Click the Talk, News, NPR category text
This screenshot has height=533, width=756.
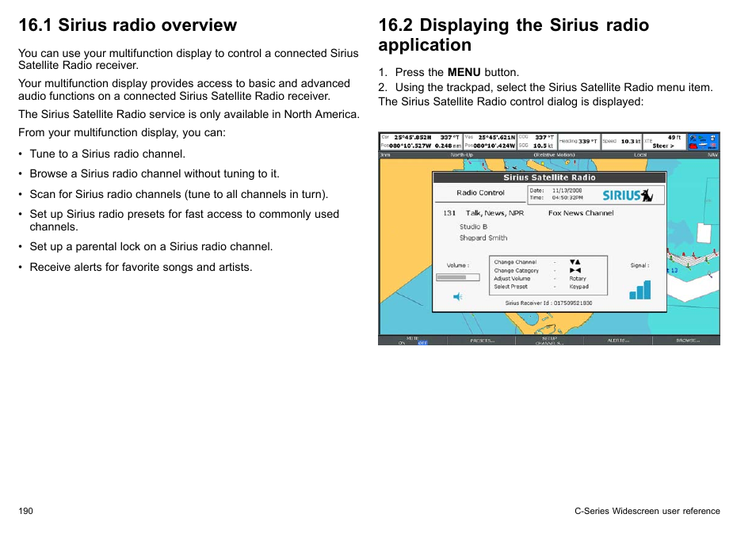pyautogui.click(x=494, y=213)
